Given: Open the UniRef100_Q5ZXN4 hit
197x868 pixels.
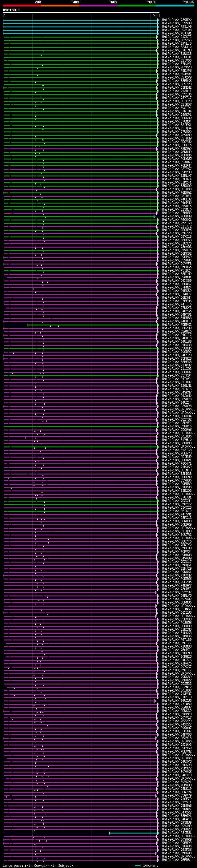Looking at the screenshot, I should [176, 501].
